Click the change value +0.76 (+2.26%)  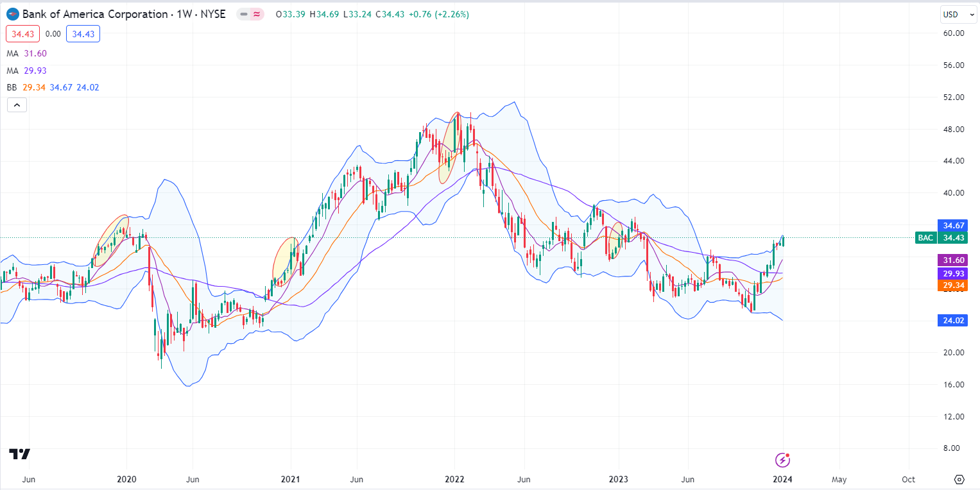[438, 14]
